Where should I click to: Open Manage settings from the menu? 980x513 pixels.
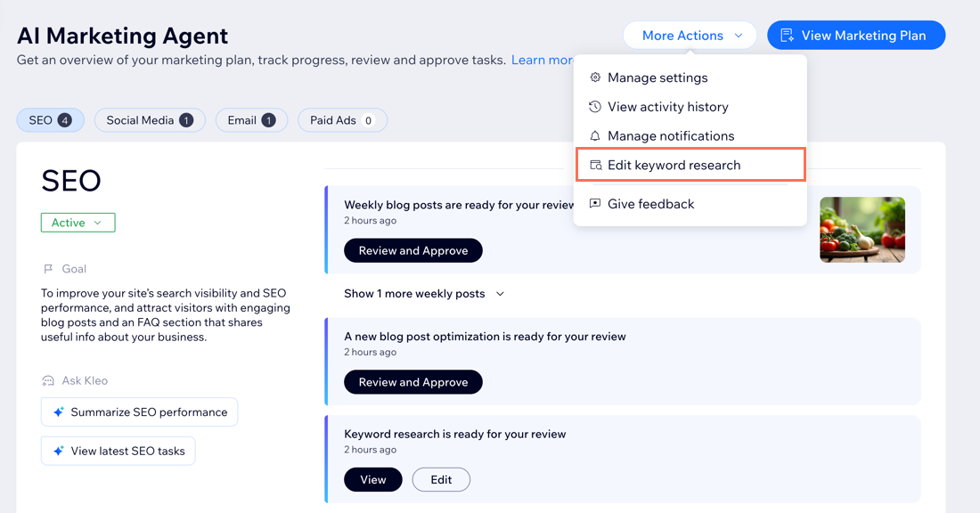click(657, 77)
